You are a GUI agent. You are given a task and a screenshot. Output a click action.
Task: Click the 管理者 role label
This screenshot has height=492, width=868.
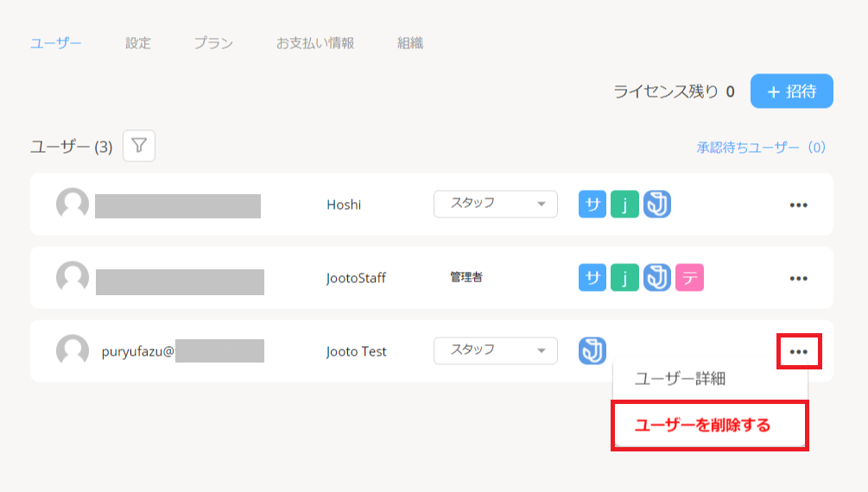click(x=466, y=277)
